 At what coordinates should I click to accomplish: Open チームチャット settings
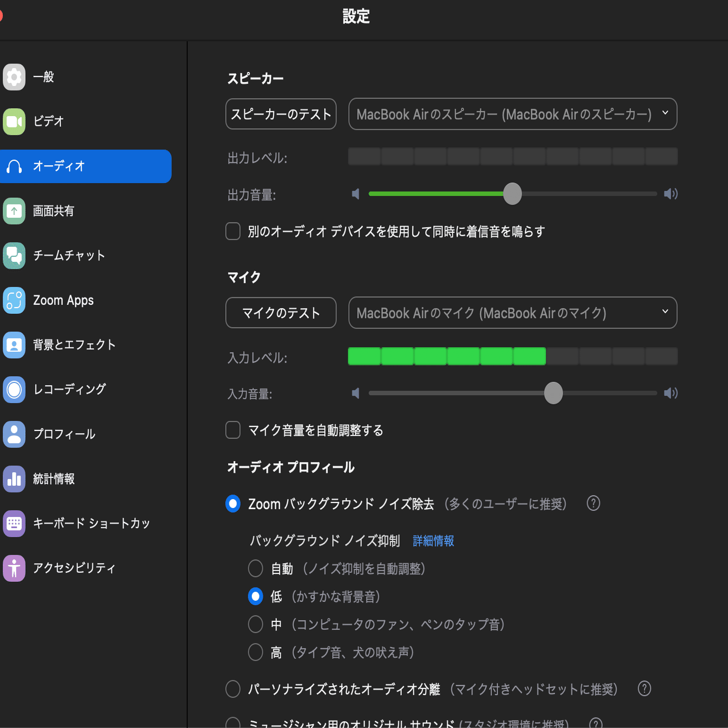coord(85,256)
